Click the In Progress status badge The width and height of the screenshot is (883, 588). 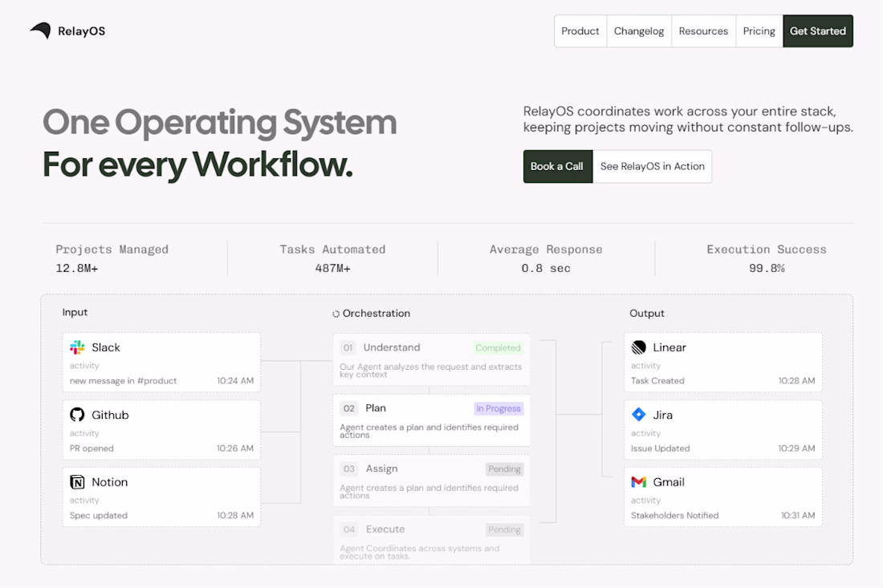coord(498,408)
